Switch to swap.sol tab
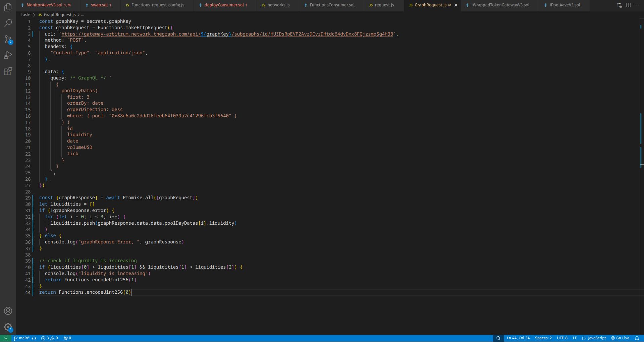644x342 pixels. click(101, 5)
